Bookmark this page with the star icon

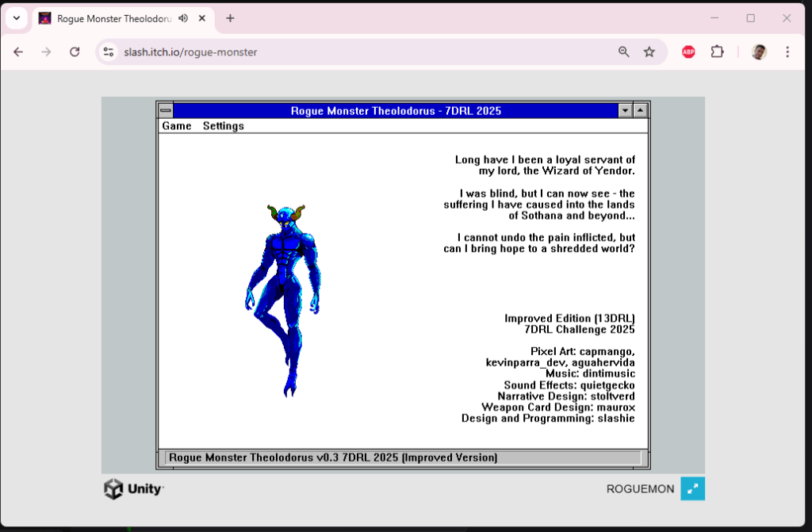[x=649, y=52]
